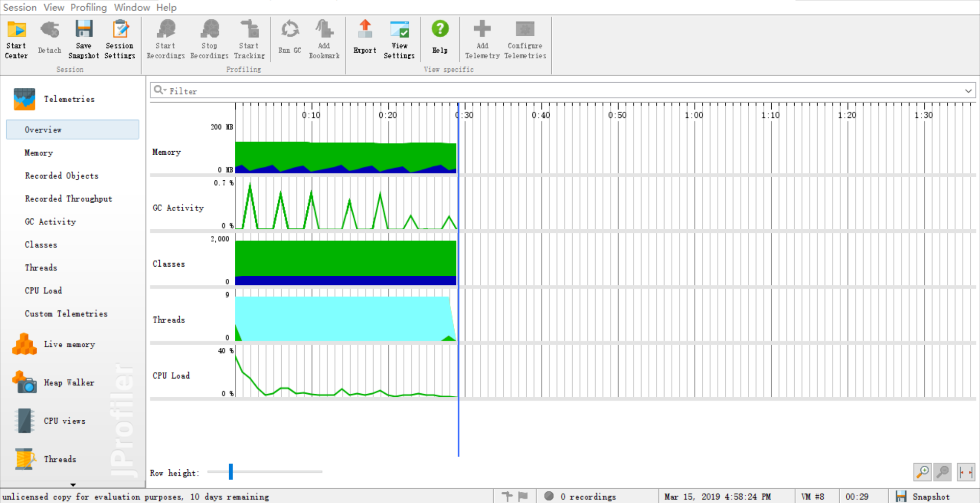This screenshot has height=503, width=980.
Task: Select GC Activity in the sidebar list
Action: pos(51,222)
